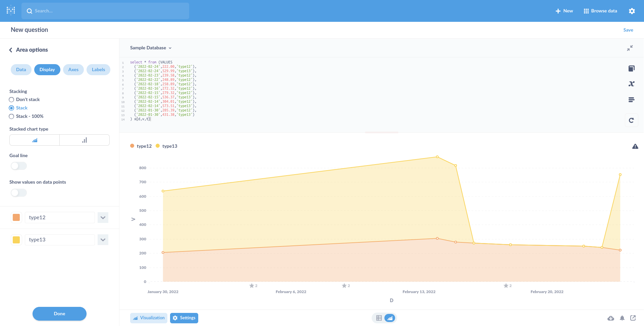Download query results via cloud icon
This screenshot has width=644, height=326.
point(611,318)
